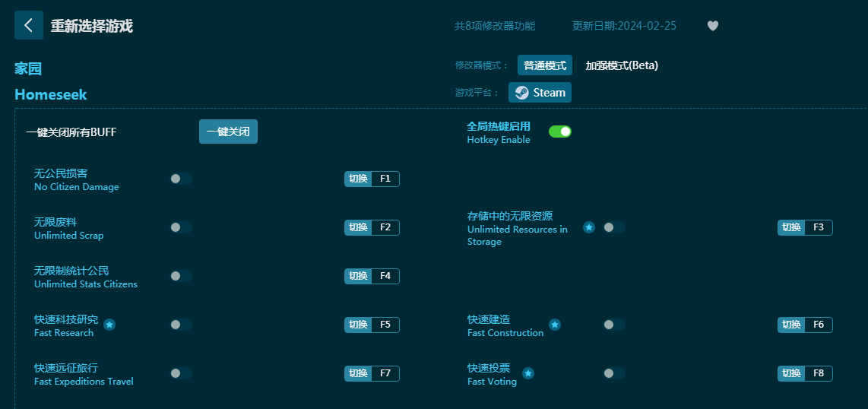Go back with the arrow button
This screenshot has height=409, width=868.
(x=29, y=25)
